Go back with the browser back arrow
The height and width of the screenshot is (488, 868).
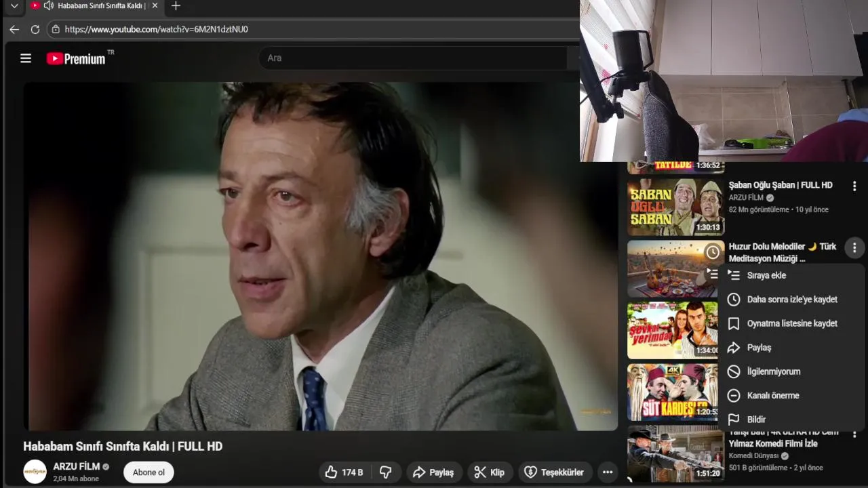[x=14, y=29]
